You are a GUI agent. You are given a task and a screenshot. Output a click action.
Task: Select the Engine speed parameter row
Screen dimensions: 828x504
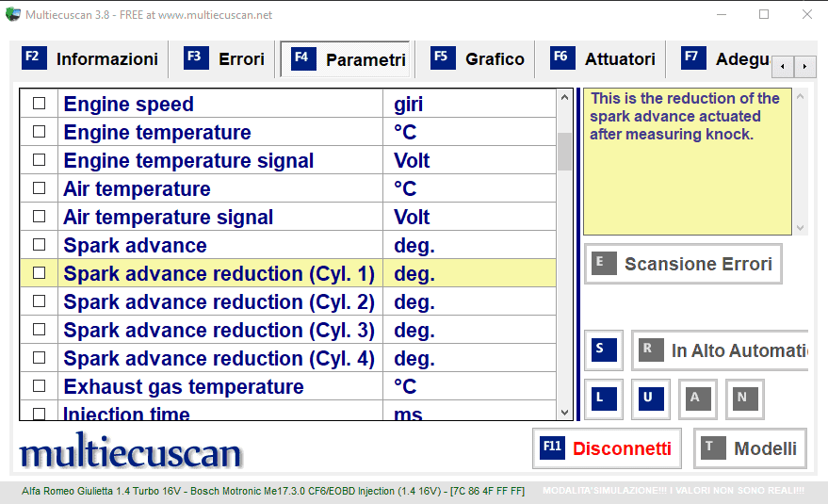(x=288, y=104)
